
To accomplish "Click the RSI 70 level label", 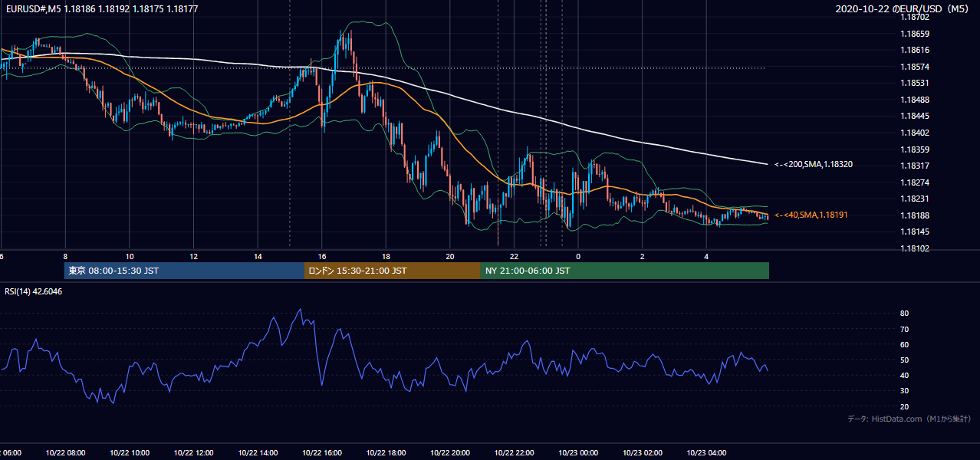I will tap(905, 329).
